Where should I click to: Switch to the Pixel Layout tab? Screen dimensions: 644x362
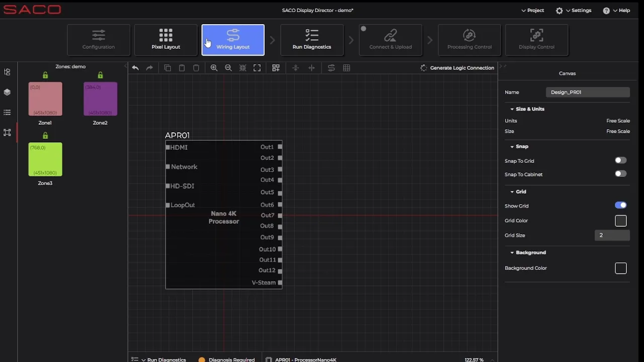click(166, 40)
